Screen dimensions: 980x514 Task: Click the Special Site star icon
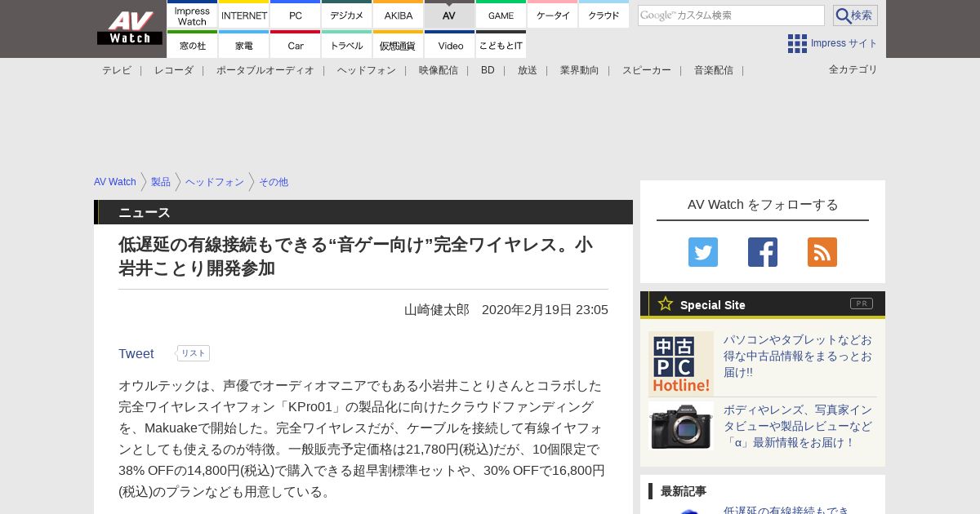[x=666, y=304]
